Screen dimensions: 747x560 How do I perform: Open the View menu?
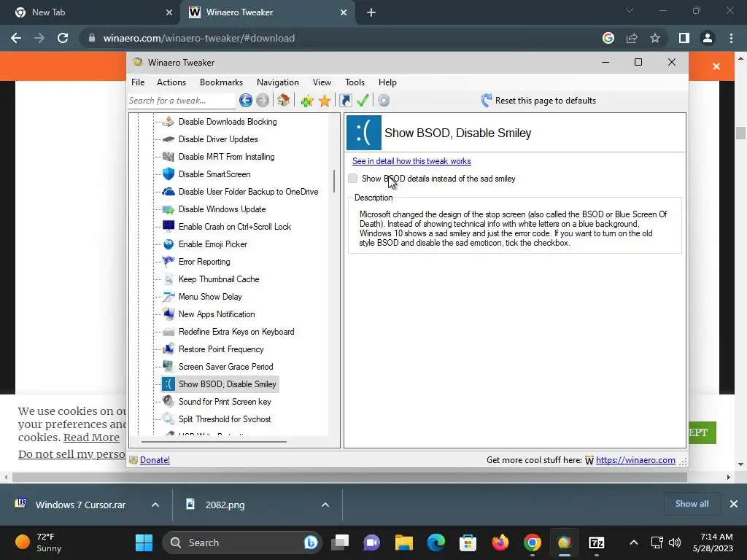322,82
